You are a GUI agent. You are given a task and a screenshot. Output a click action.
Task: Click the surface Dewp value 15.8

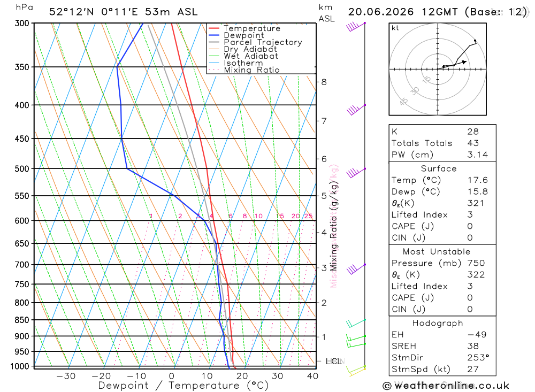[477, 192]
